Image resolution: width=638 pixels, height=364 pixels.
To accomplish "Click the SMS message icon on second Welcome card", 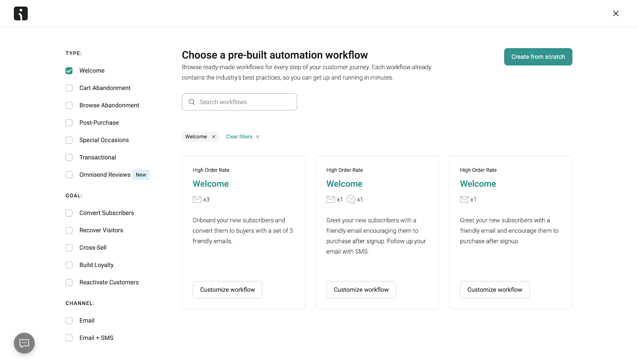I will [x=351, y=199].
